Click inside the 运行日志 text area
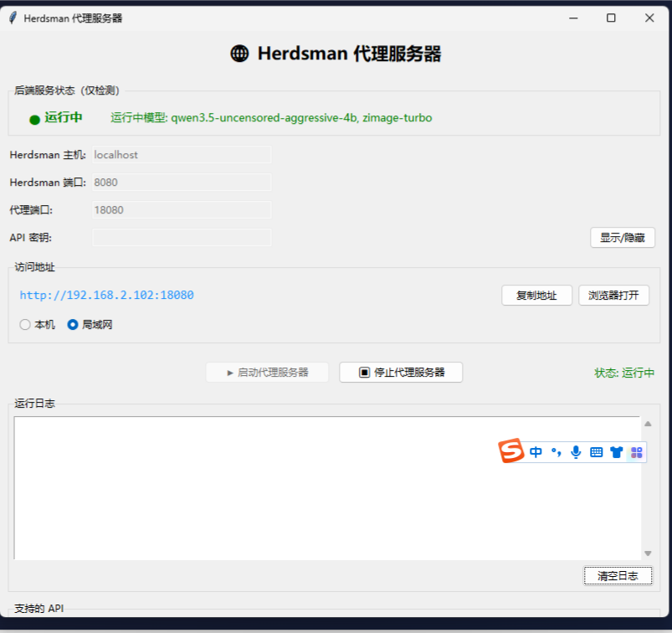The height and width of the screenshot is (633, 672). coord(327,488)
